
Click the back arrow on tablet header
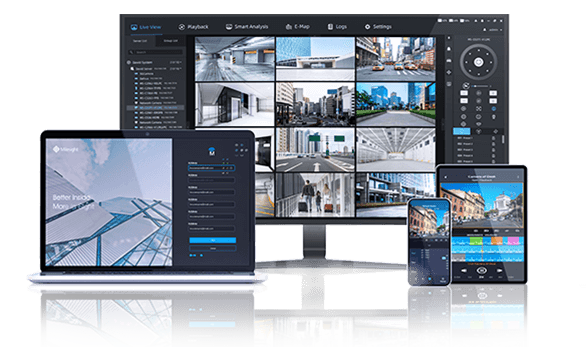(x=445, y=177)
